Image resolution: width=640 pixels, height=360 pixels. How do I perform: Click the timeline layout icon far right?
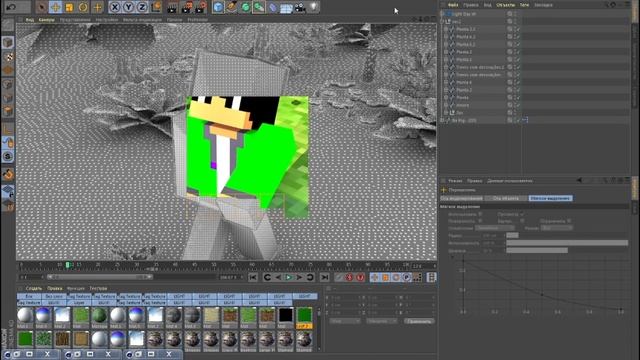431,278
